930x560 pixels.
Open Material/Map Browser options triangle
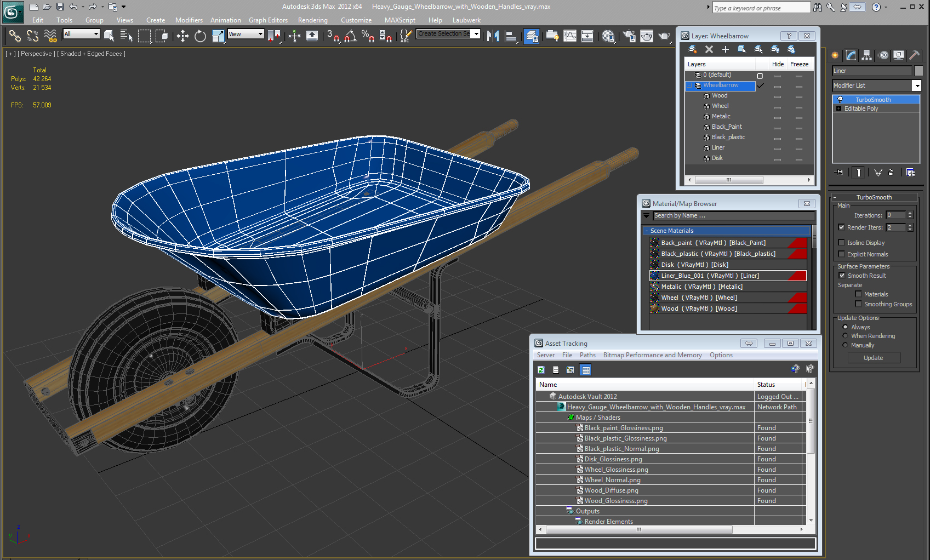(647, 215)
